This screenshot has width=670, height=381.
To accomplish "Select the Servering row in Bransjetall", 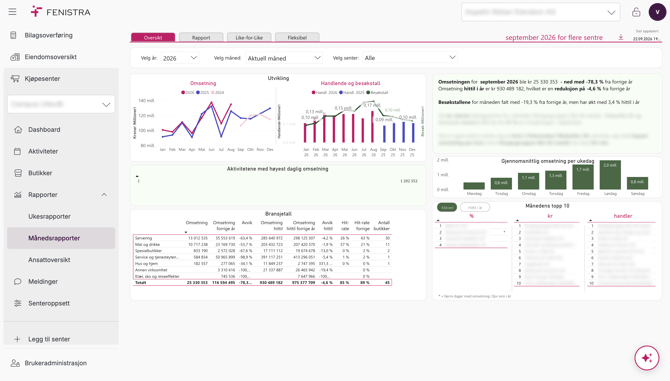I will pyautogui.click(x=262, y=238).
